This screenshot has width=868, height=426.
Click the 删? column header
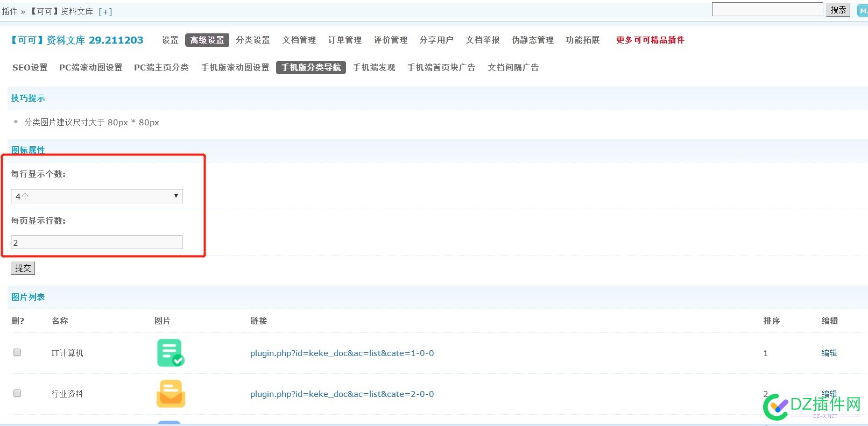(x=18, y=321)
